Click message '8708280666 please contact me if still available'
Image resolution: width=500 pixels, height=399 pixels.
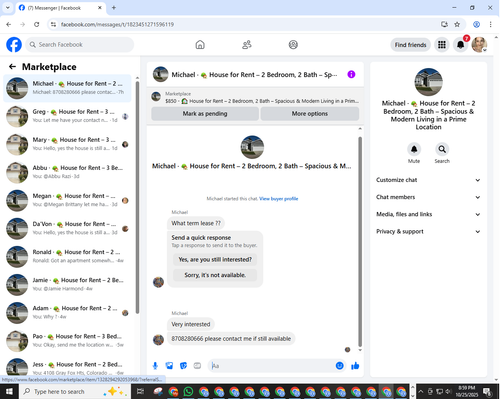tap(231, 339)
